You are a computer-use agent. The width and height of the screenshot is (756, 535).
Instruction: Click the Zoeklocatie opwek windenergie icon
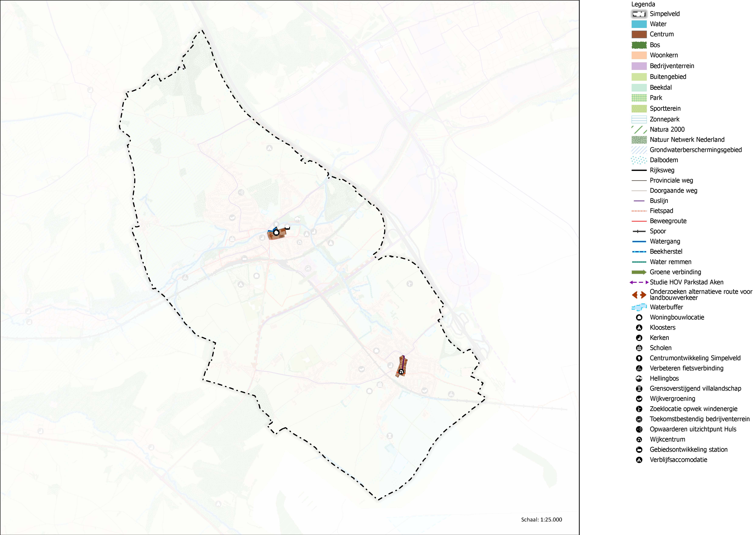tap(639, 409)
